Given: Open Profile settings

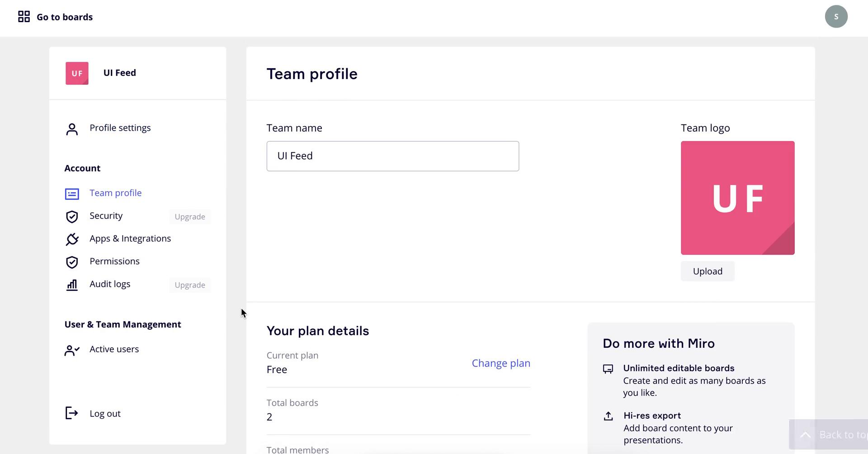Looking at the screenshot, I should (x=120, y=128).
